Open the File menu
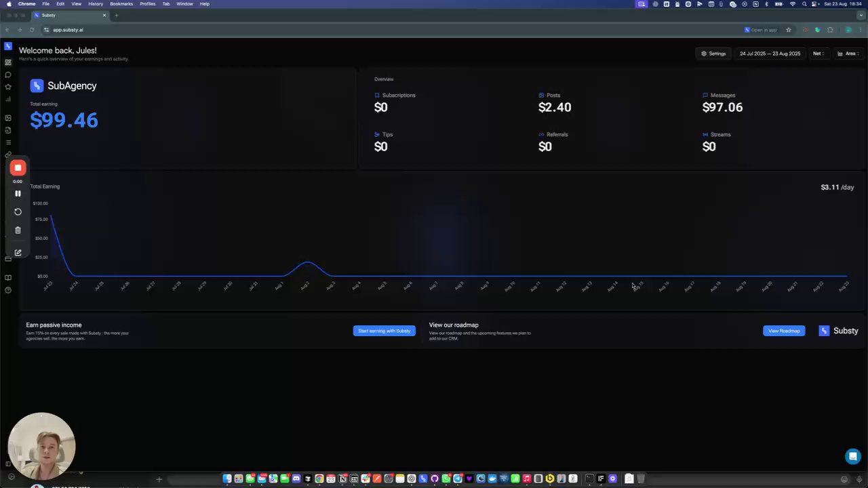Viewport: 868px width, 488px height. point(45,3)
